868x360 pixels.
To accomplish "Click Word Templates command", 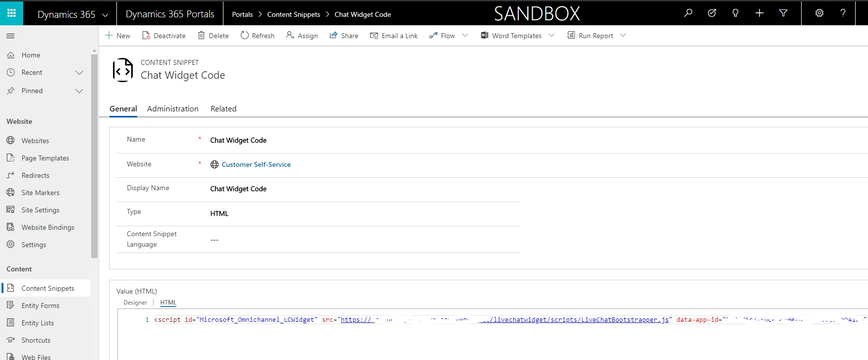I will pos(511,36).
